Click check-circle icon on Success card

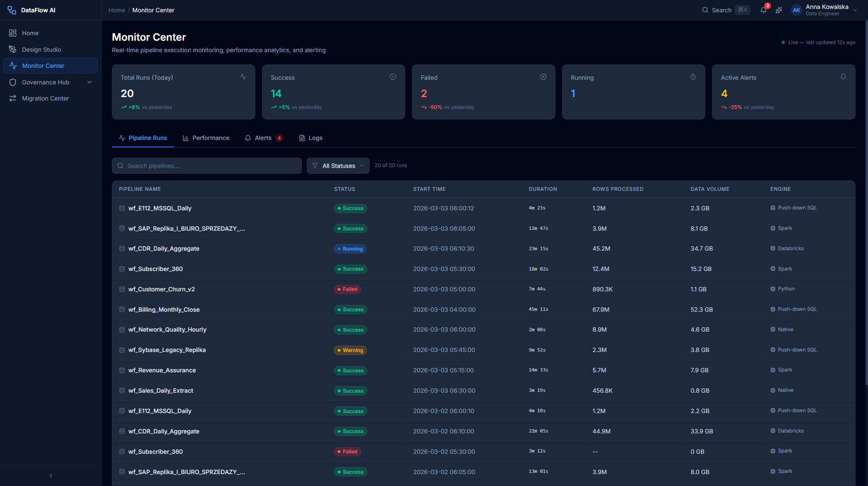coord(393,77)
